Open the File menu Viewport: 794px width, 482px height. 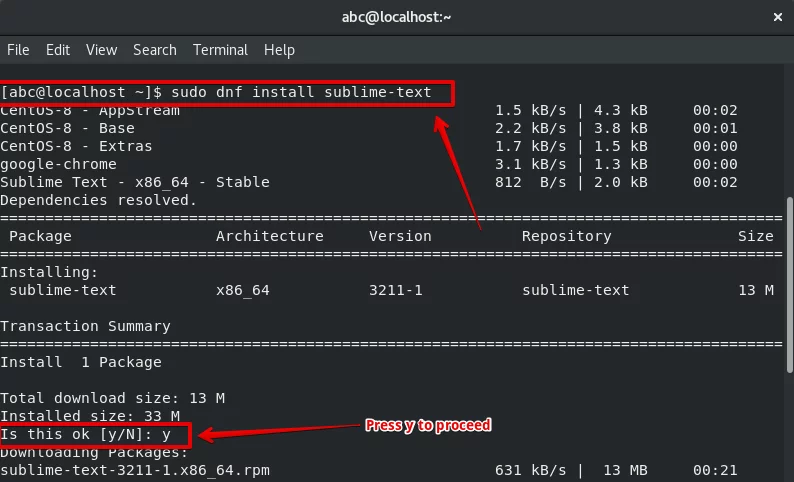pos(18,50)
